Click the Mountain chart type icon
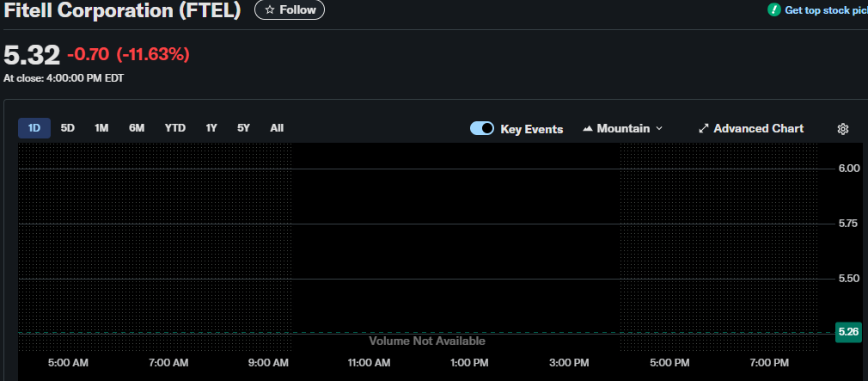Image resolution: width=868 pixels, height=381 pixels. click(x=588, y=128)
